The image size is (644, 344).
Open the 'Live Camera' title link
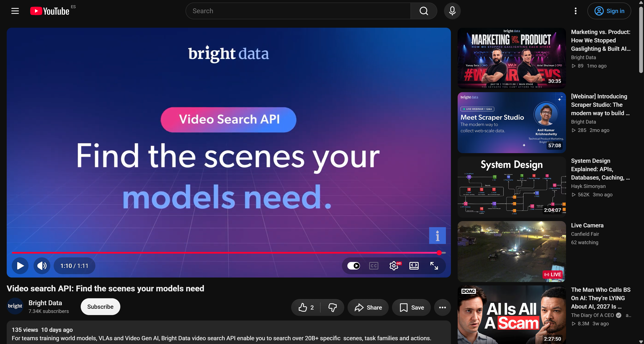coord(587,225)
